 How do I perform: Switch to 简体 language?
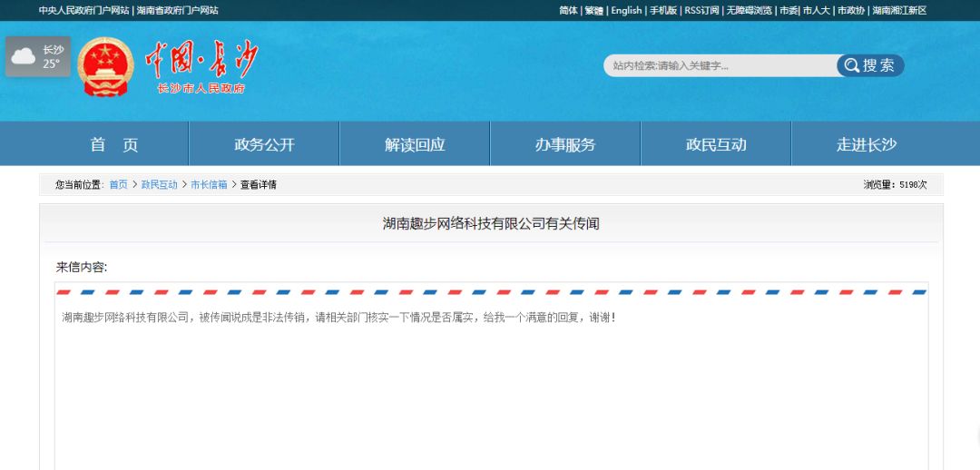coord(568,10)
